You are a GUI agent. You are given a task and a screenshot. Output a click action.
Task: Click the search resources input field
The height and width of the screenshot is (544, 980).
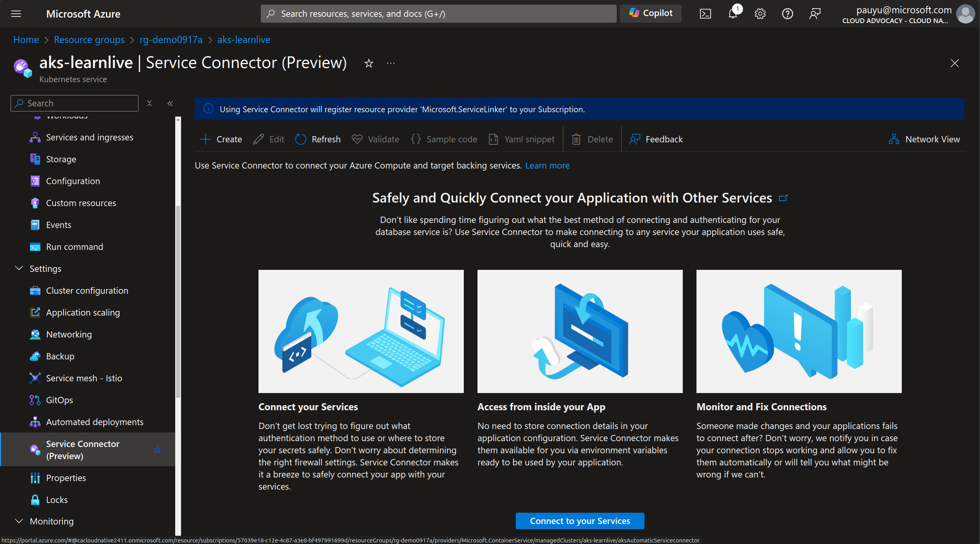coord(438,13)
